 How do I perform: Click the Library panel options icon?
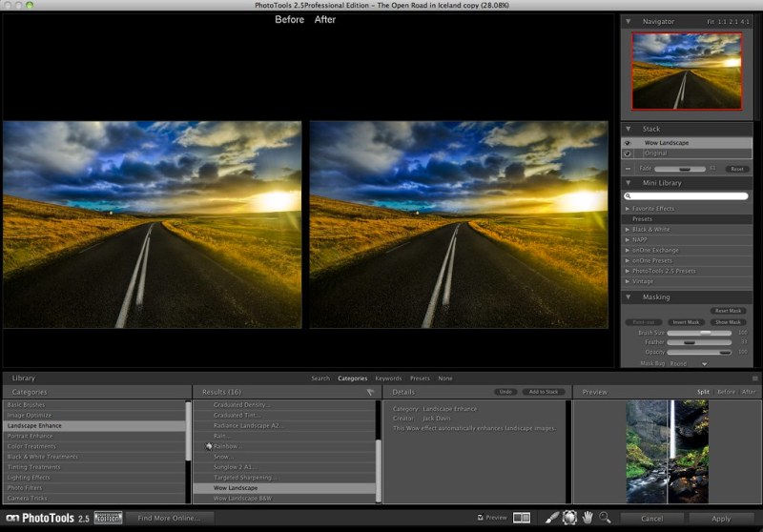(x=755, y=379)
